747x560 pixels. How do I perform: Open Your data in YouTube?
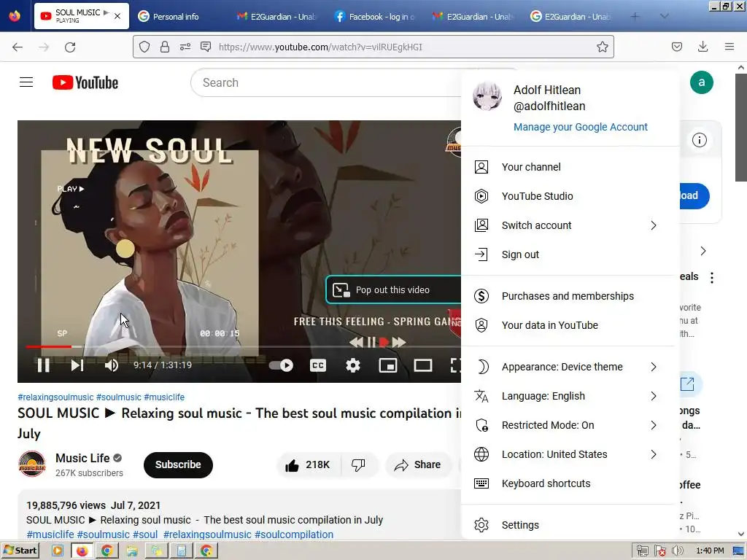point(570,325)
